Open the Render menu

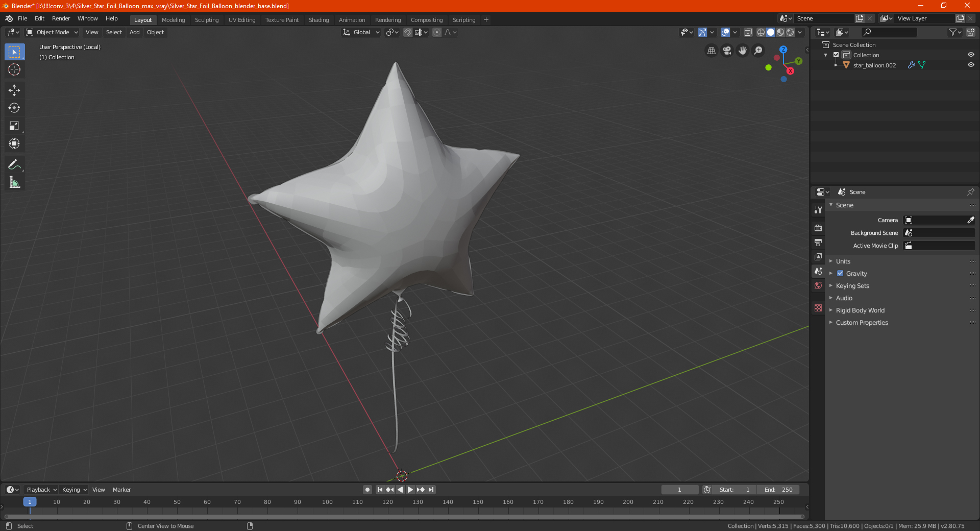61,18
